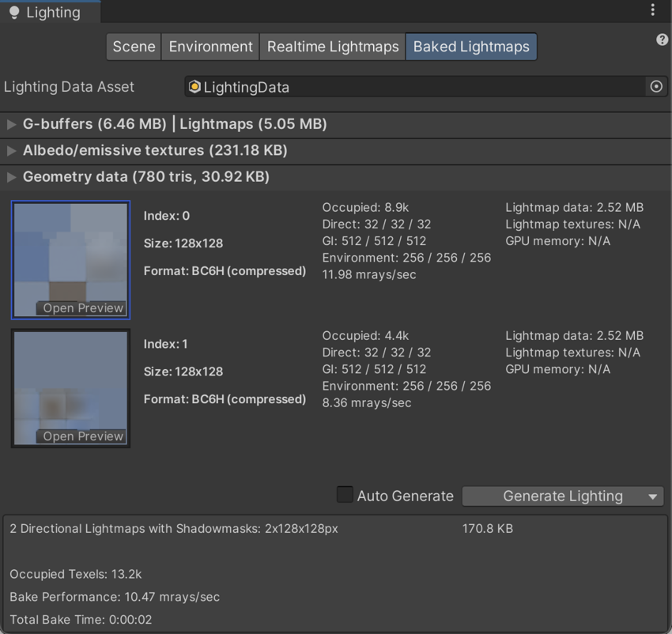This screenshot has width=672, height=634.
Task: Click the LightingData asset icon
Action: click(194, 87)
